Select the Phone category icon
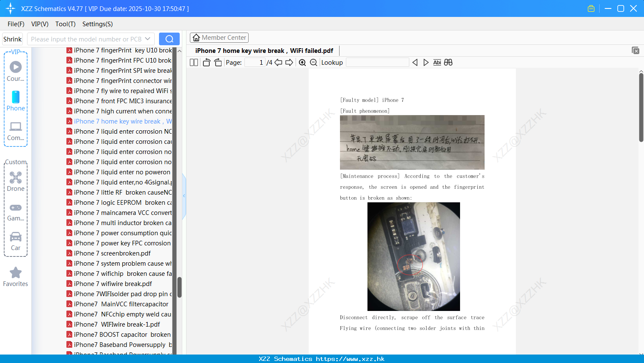 click(x=16, y=101)
